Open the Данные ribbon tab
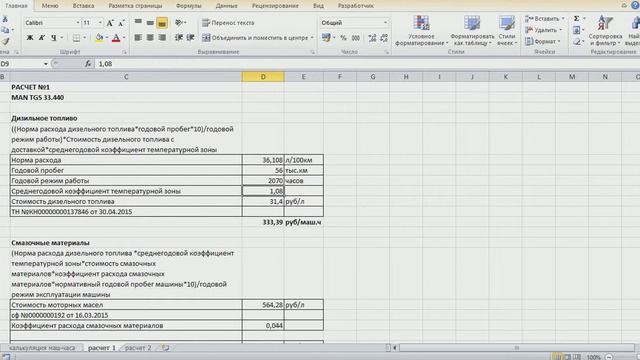Image resolution: width=640 pixels, height=360 pixels. tap(227, 6)
